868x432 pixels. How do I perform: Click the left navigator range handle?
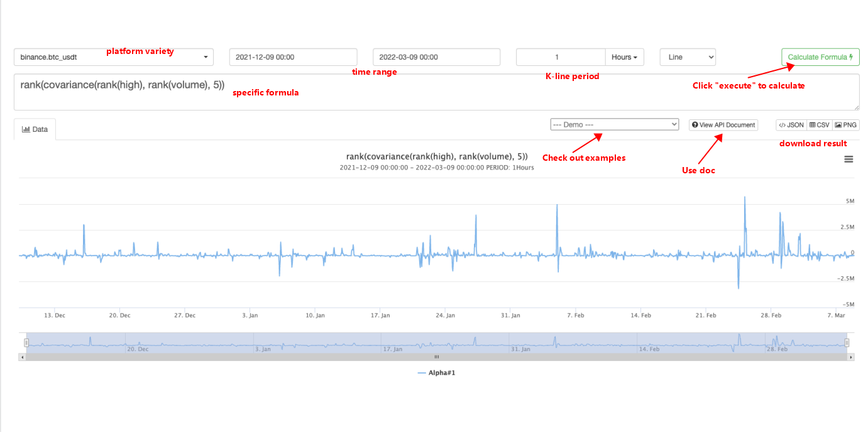click(x=26, y=342)
